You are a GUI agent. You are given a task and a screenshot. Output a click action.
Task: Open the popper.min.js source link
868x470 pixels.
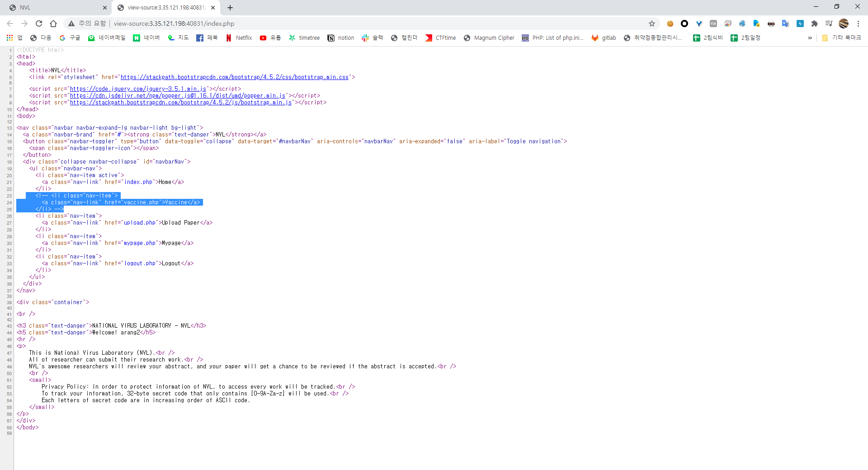(x=177, y=96)
